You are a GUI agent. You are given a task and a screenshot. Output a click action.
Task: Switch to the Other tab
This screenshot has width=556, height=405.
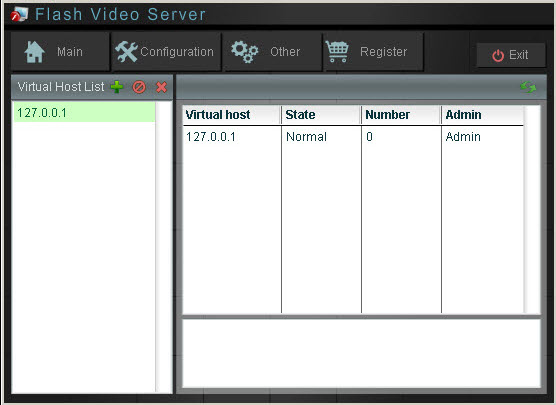tap(272, 52)
